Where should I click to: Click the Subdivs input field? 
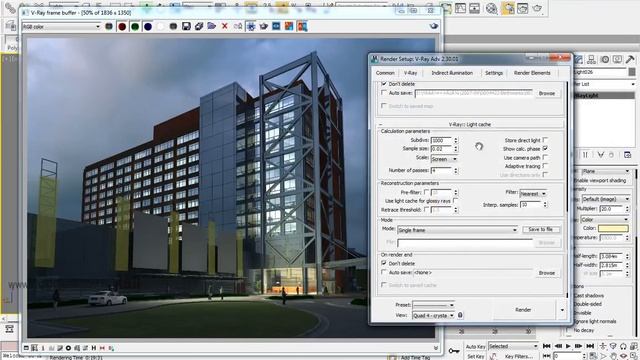pos(441,140)
